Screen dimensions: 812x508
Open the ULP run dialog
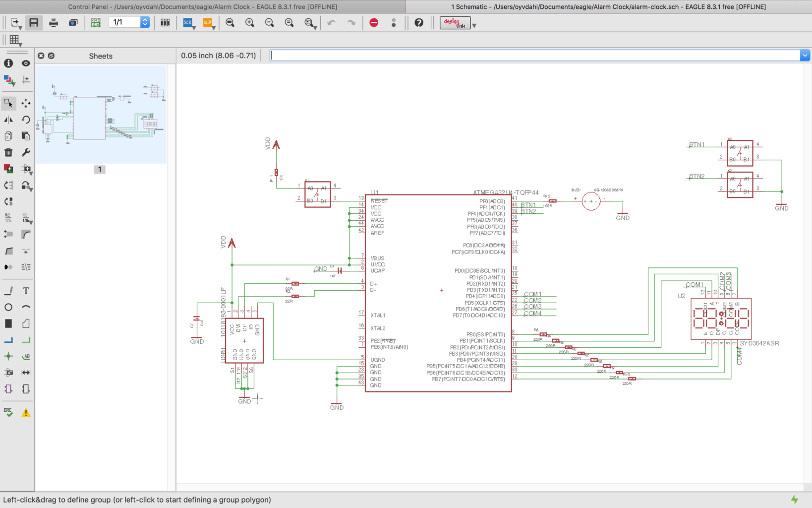coord(207,22)
